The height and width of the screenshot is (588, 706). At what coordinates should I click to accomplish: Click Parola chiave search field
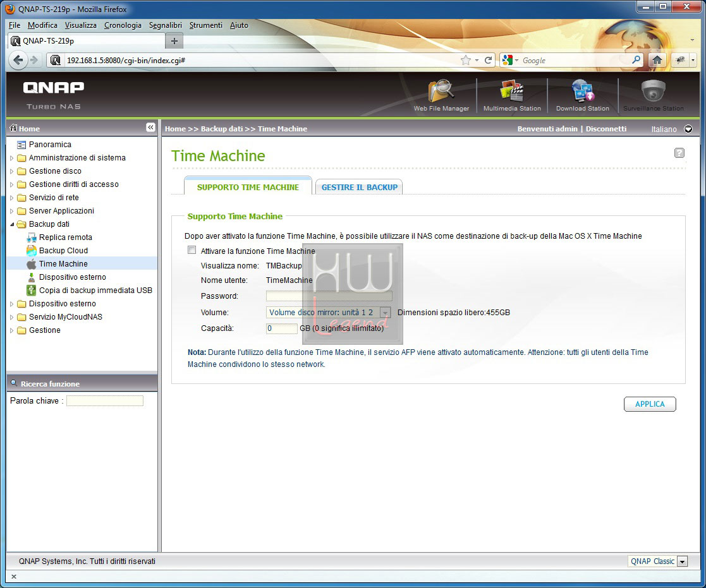(105, 401)
